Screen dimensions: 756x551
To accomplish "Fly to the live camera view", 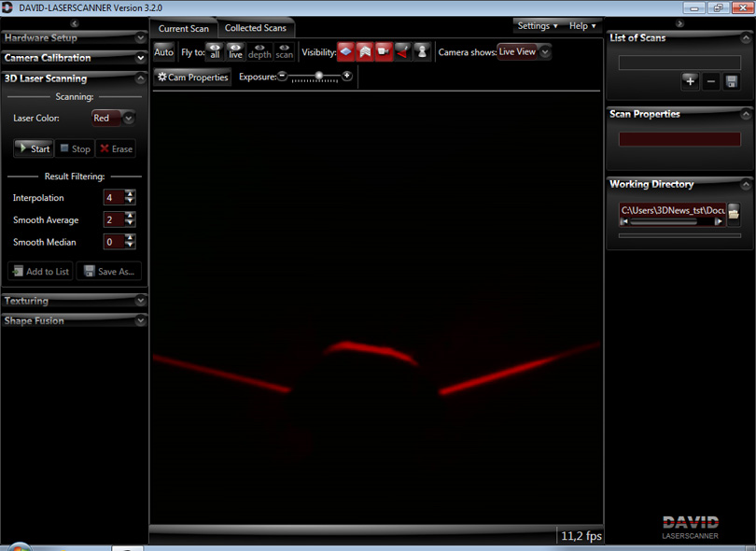I will point(235,51).
